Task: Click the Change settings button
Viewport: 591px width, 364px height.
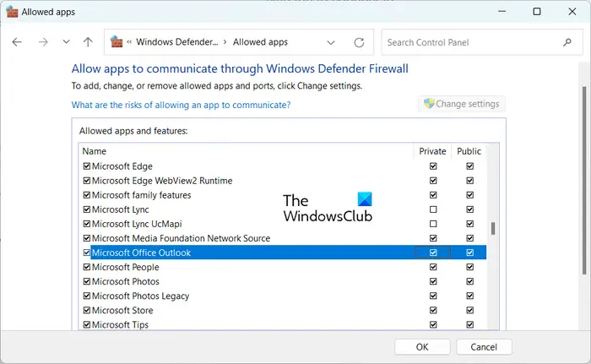Action: tap(462, 104)
